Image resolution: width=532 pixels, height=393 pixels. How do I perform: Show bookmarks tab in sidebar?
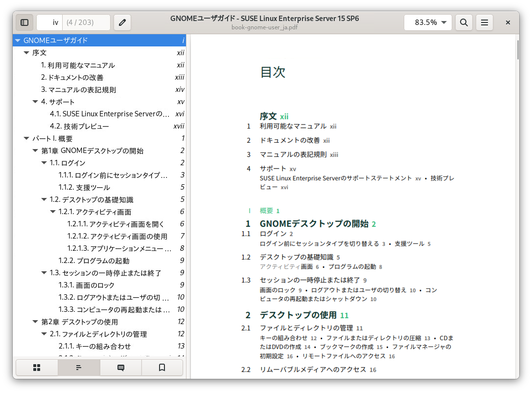[162, 368]
